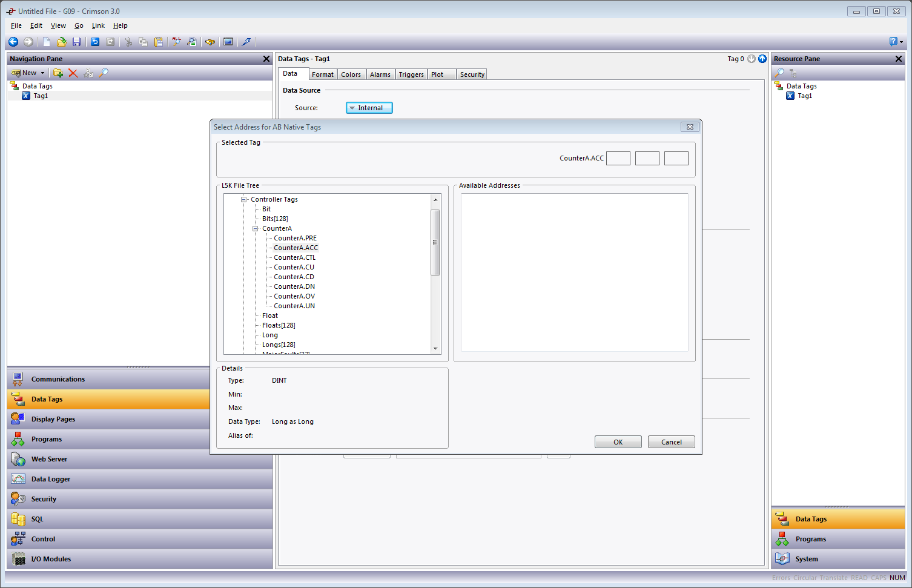This screenshot has height=588, width=912.
Task: Select CounterA.PRE in the L5K tree
Action: tap(295, 238)
